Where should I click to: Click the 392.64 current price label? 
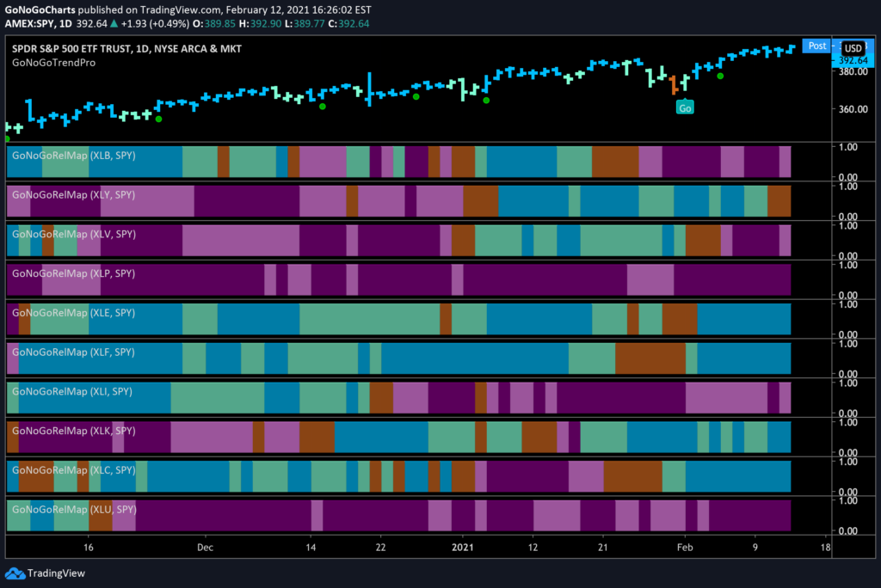[853, 61]
